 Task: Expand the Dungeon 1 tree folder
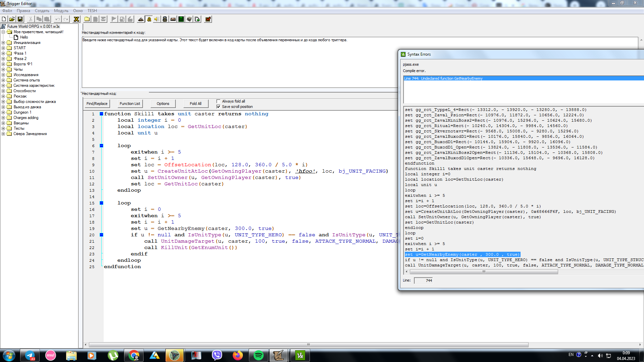(3, 112)
